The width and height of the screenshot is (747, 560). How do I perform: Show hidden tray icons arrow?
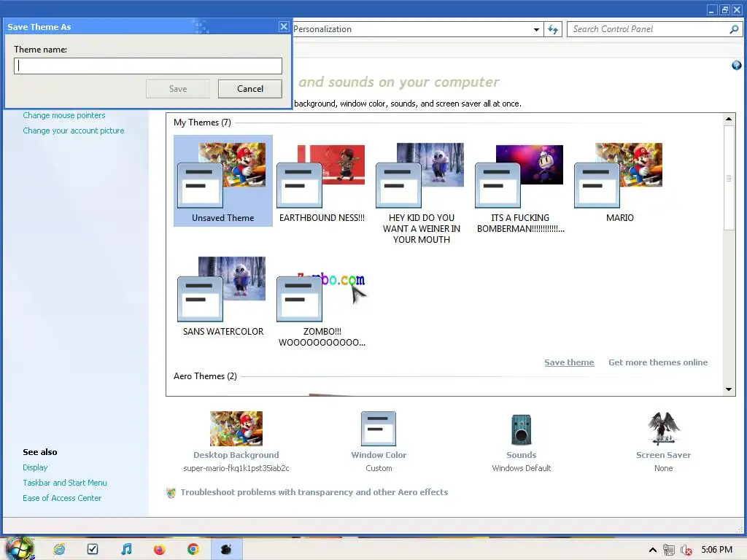[653, 550]
